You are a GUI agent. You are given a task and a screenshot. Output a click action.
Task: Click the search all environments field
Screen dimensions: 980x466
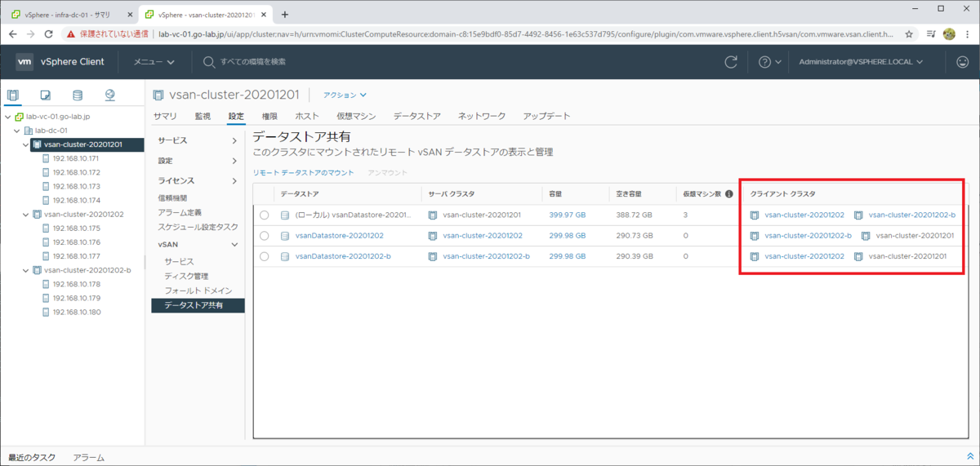pos(253,62)
